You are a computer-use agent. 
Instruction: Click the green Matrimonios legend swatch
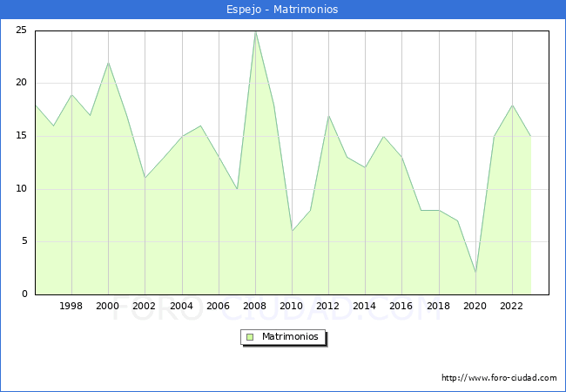click(x=250, y=337)
